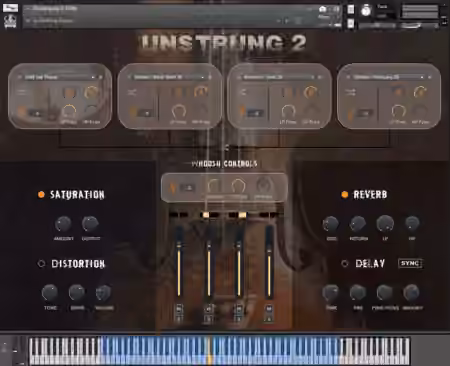Mute the third fader channel with its M button
450x366 pixels.
239,309
